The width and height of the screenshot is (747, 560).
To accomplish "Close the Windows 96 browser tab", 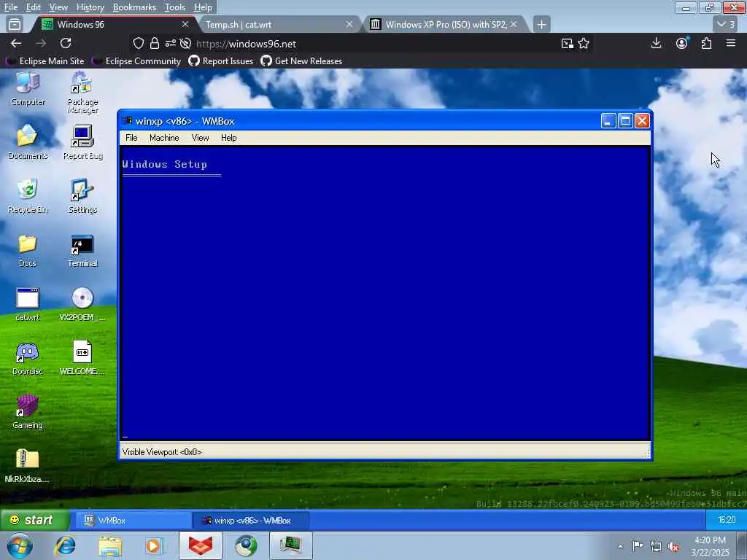I will [x=185, y=24].
